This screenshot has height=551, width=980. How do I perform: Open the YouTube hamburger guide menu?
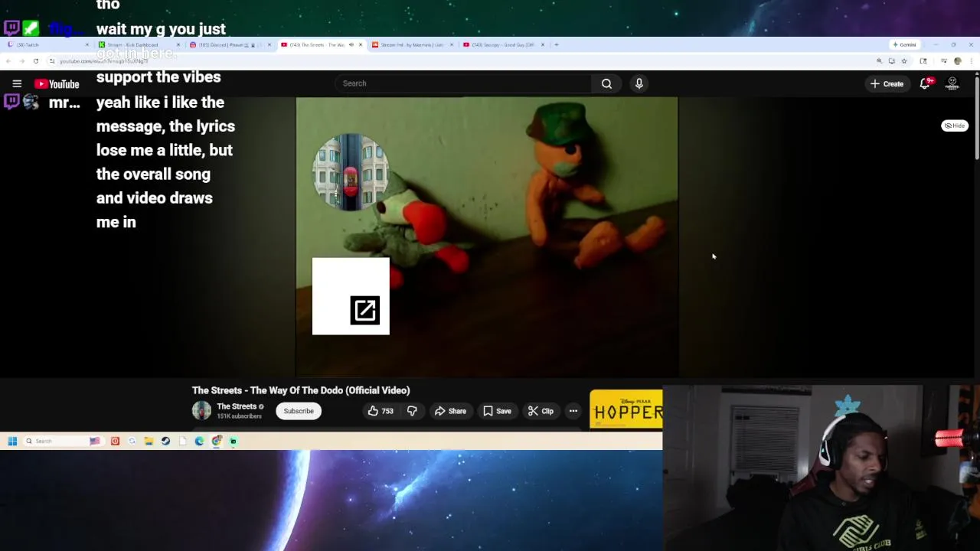17,83
